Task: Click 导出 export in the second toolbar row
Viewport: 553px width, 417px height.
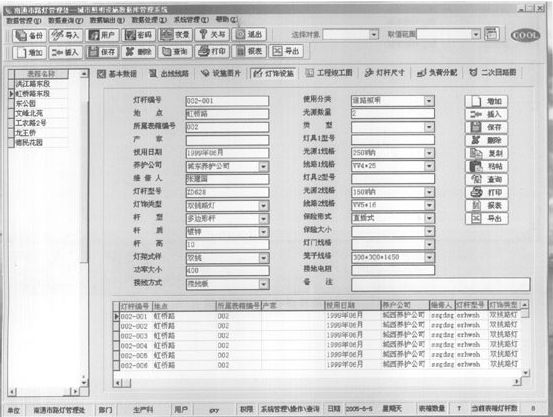Action: pyautogui.click(x=286, y=52)
